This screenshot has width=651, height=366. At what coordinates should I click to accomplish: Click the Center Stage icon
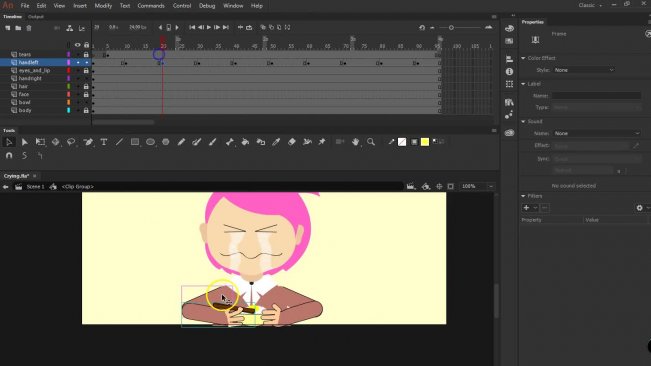439,187
